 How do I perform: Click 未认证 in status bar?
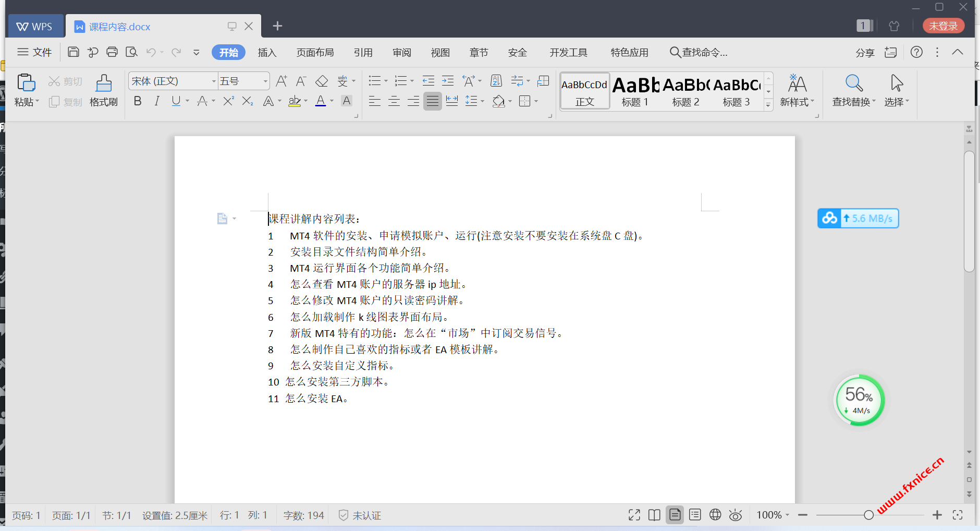360,515
